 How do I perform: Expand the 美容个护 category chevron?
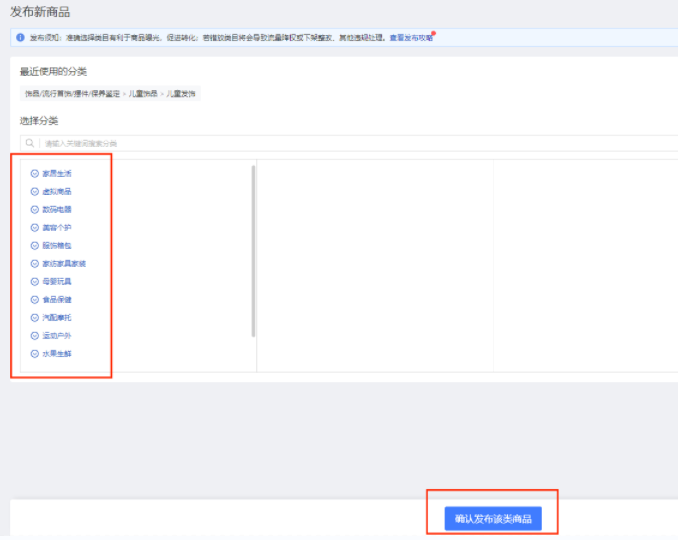(35, 228)
